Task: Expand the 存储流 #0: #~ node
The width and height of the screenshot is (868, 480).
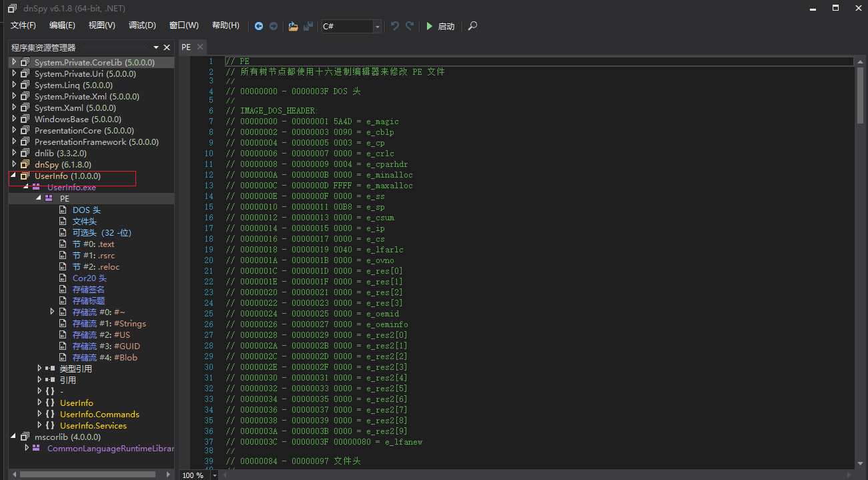Action: click(52, 312)
